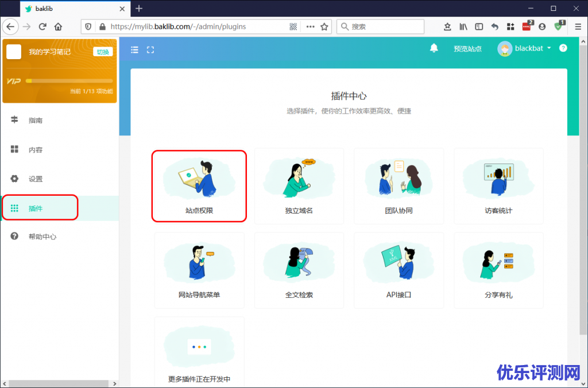This screenshot has width=588, height=388.
Task: Click the help question mark icon in header
Action: pos(563,48)
